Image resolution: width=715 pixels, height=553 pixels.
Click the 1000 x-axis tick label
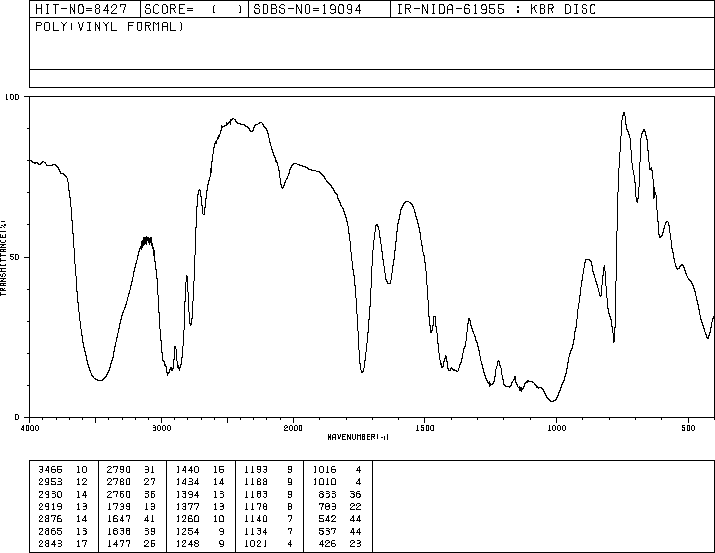(x=556, y=428)
